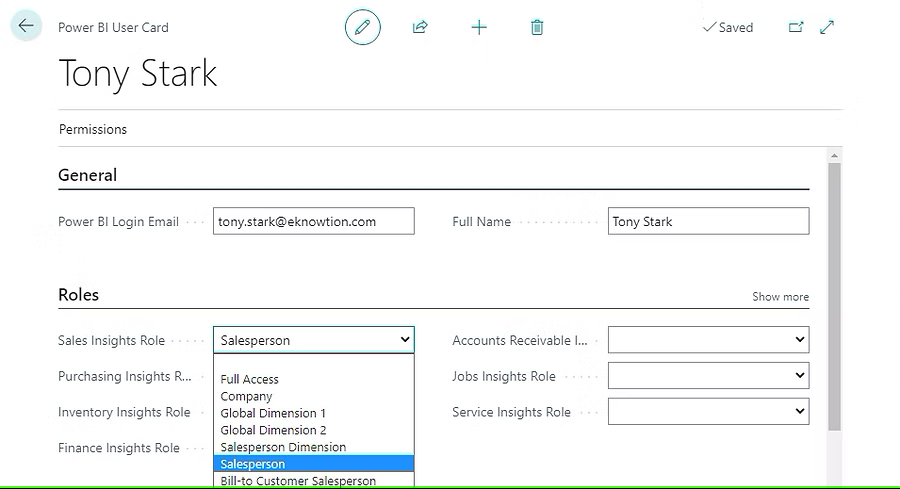This screenshot has width=900, height=489.
Task: Click Show more in Roles section
Action: (x=780, y=297)
